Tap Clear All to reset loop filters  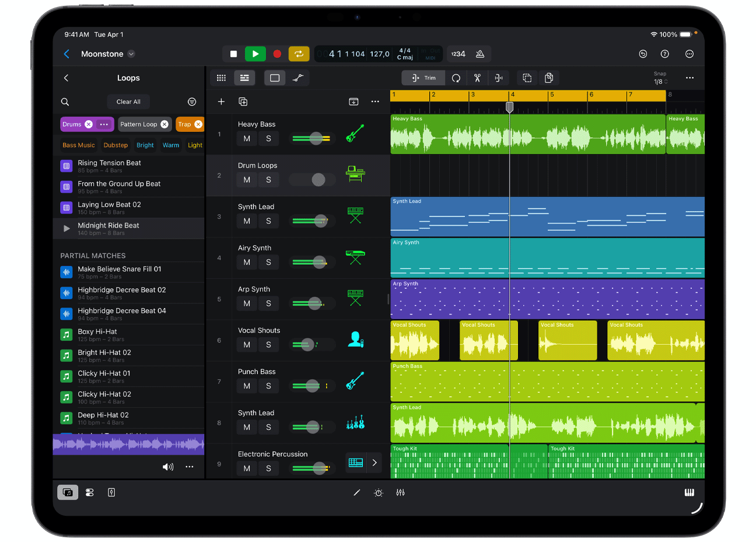pos(128,102)
